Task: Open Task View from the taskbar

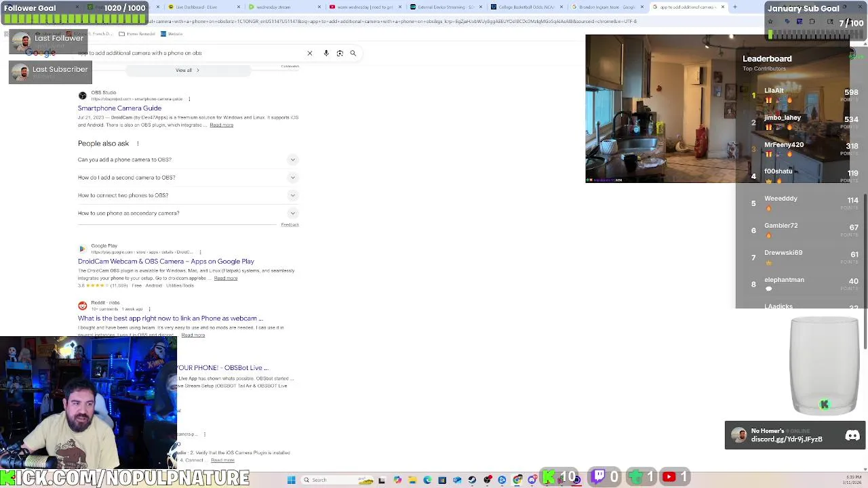Action: [x=382, y=480]
